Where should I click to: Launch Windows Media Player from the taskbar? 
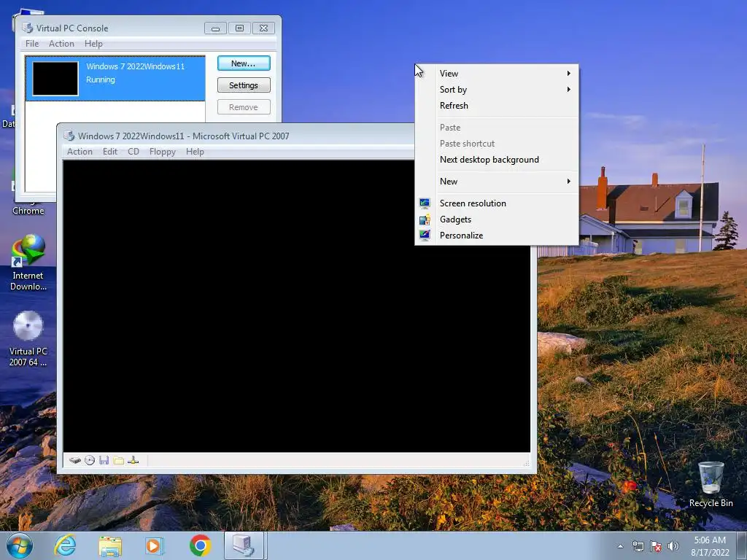[x=155, y=545]
